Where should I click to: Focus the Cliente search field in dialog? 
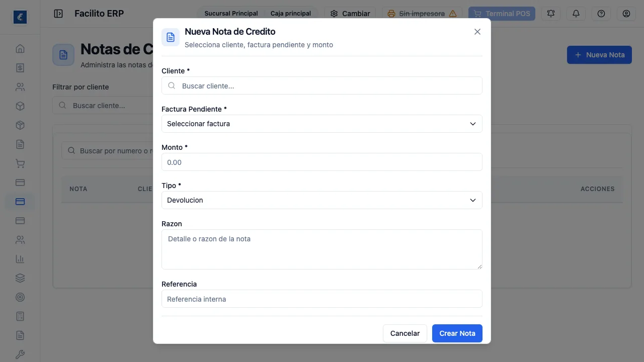point(322,85)
